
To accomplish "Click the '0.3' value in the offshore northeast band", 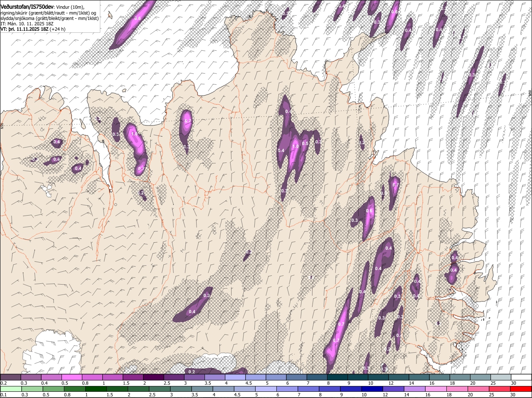I will (472, 75).
